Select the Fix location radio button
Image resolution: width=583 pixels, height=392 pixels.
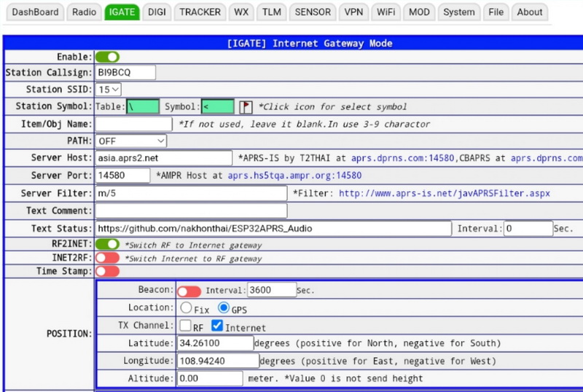(x=187, y=308)
